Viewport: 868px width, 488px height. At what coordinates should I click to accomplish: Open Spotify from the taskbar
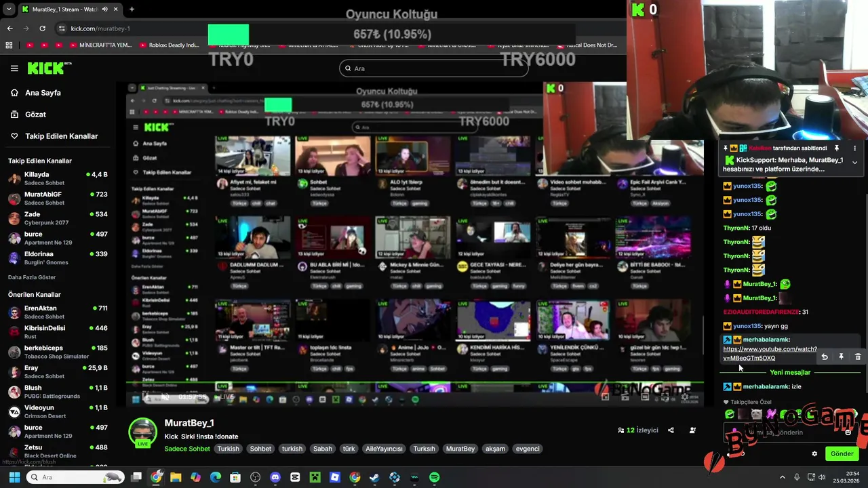tap(435, 477)
